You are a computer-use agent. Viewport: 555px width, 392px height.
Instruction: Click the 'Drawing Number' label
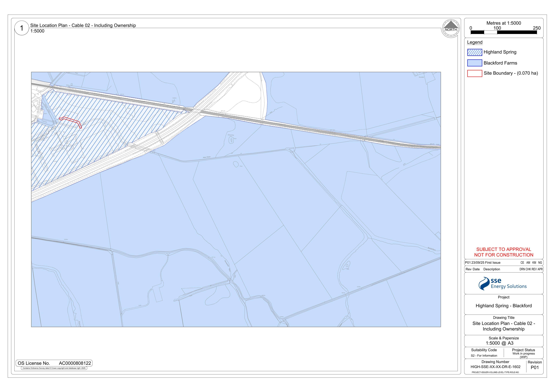495,362
